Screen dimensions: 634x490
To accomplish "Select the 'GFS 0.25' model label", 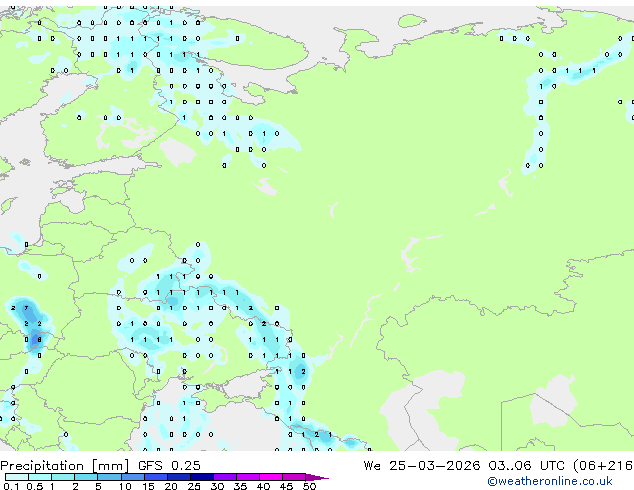I will point(169,466).
